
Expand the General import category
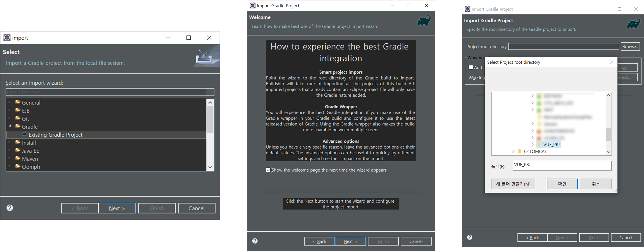click(x=10, y=102)
